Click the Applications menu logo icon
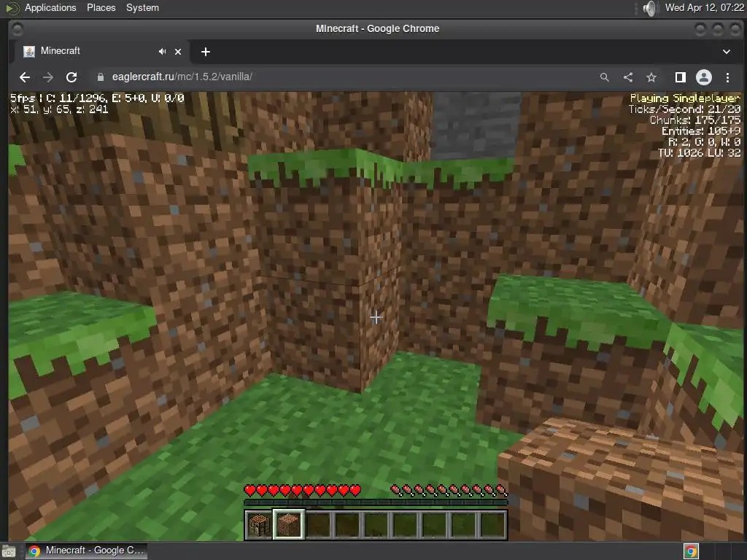 12,7
